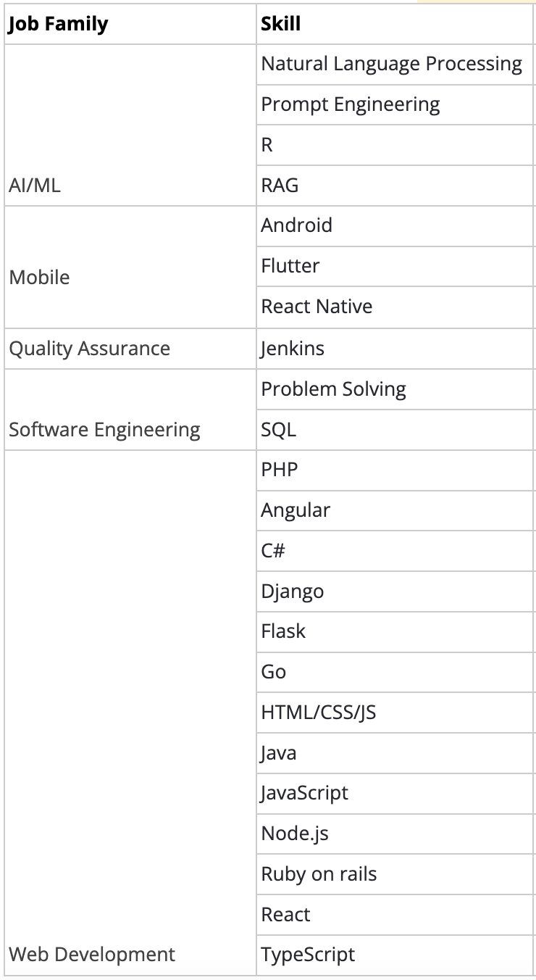This screenshot has height=980, width=536.
Task: Select the Prompt Engineering skill cell
Action: point(351,104)
